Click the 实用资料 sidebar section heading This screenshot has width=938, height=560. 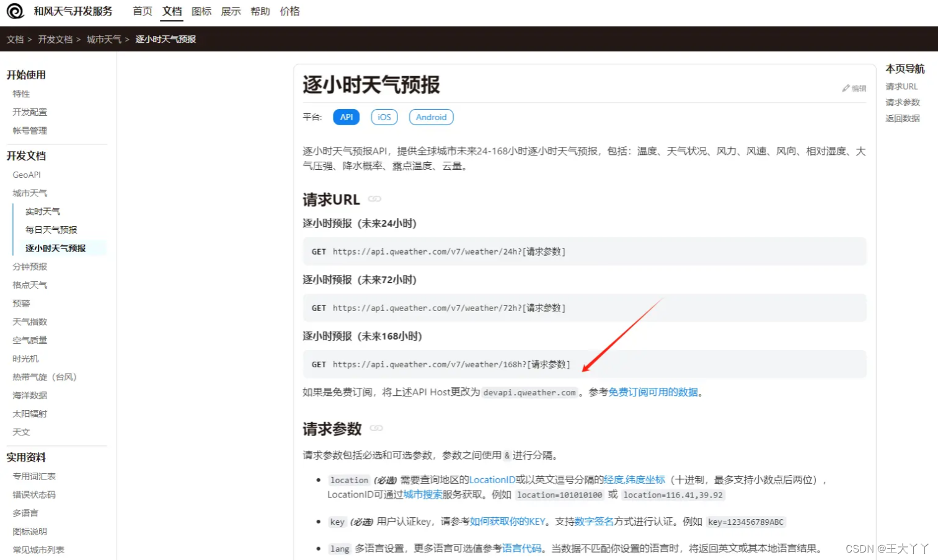[x=26, y=457]
